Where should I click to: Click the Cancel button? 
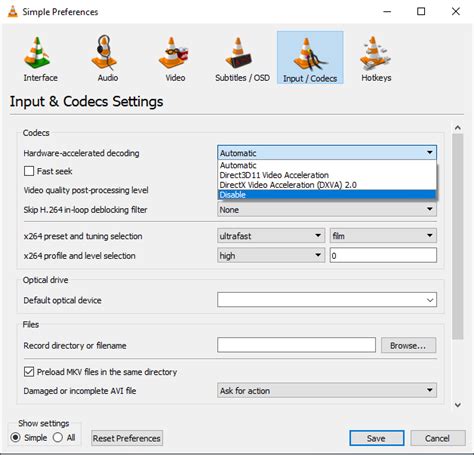[x=438, y=438]
